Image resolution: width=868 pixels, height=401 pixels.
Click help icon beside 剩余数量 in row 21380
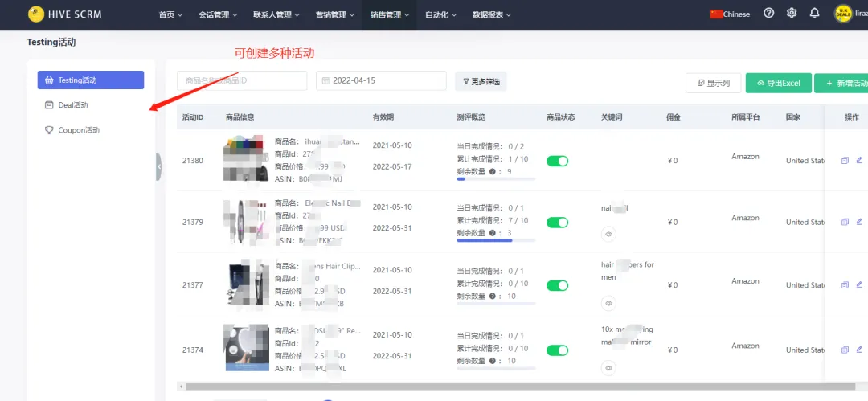click(x=492, y=172)
